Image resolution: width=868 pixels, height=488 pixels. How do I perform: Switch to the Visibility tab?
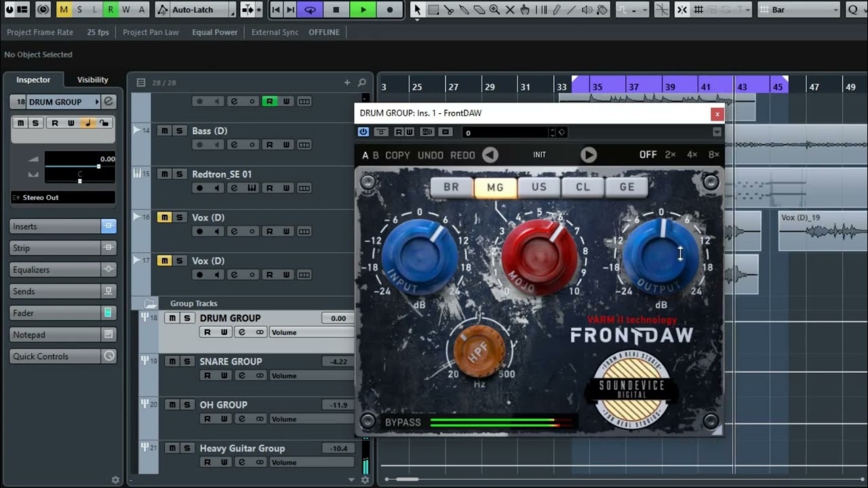pyautogui.click(x=93, y=79)
